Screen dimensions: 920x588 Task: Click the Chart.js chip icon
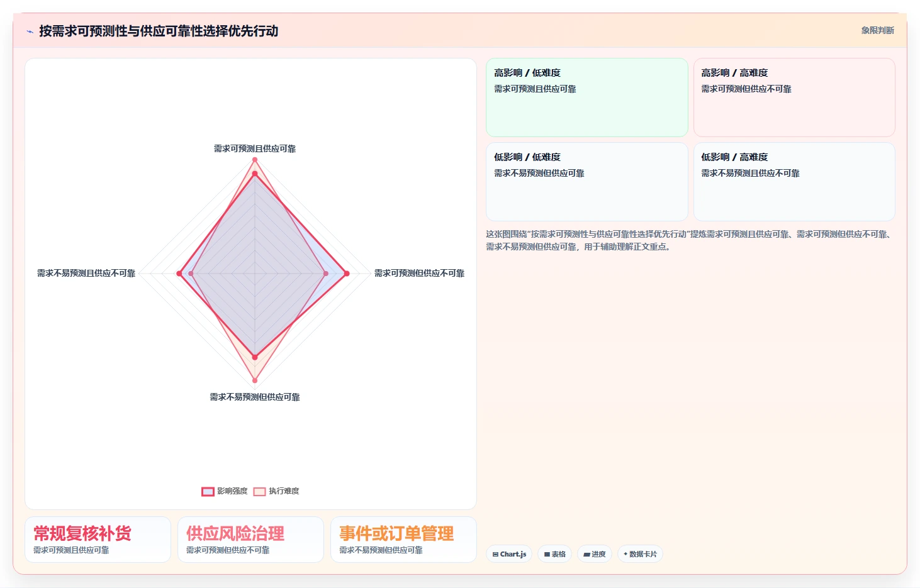(x=495, y=554)
